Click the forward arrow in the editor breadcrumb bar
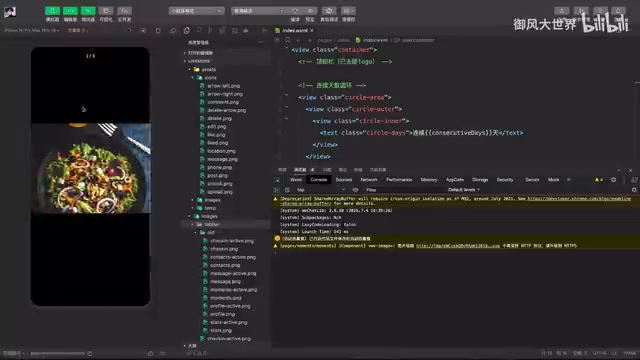This screenshot has width=640, height=360. (x=309, y=40)
